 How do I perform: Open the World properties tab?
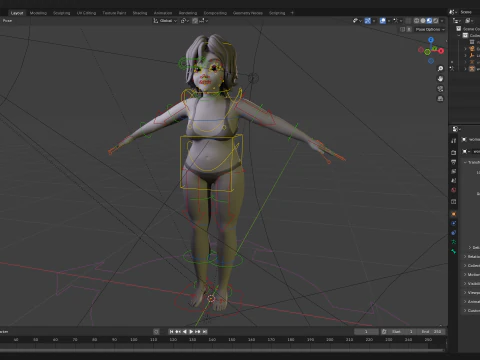[x=453, y=190]
